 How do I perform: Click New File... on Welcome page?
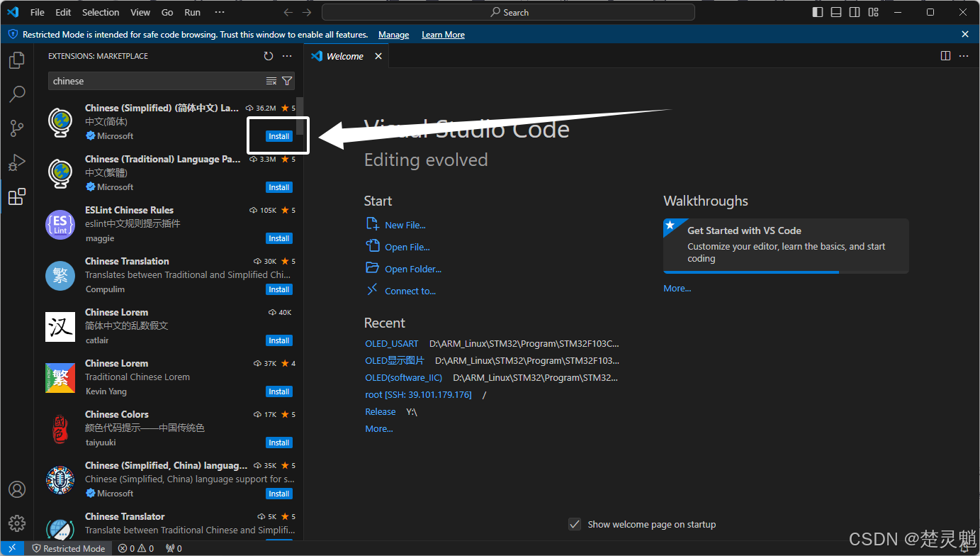point(405,225)
